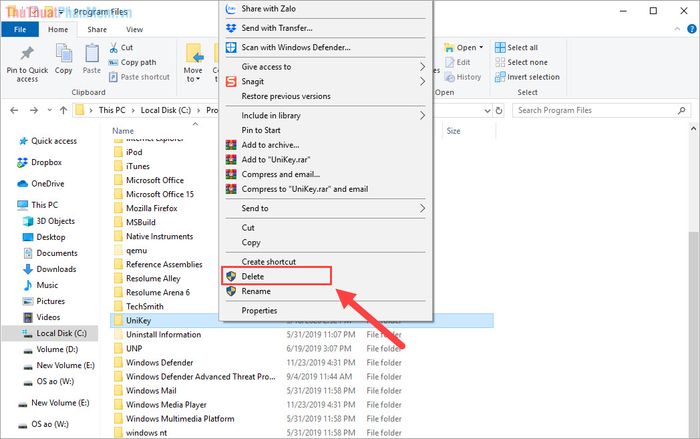Select Music in sidebar
Image resolution: width=700 pixels, height=439 pixels.
click(41, 285)
